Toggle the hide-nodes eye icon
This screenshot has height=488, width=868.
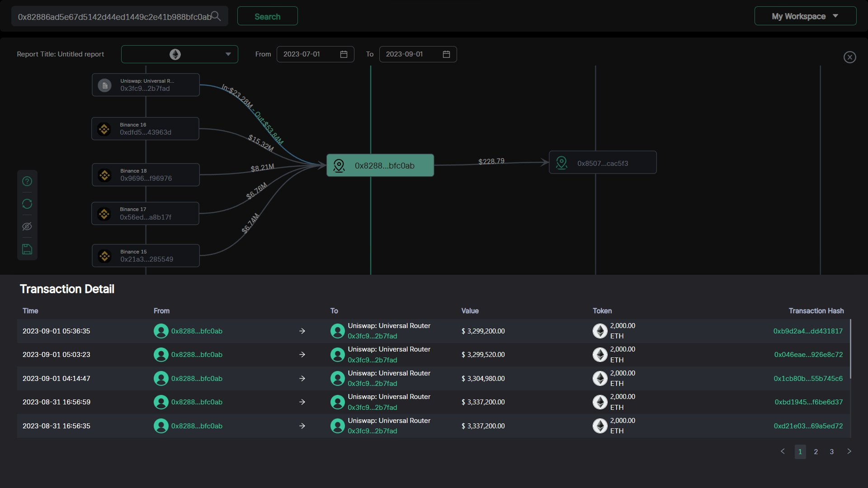click(x=27, y=226)
